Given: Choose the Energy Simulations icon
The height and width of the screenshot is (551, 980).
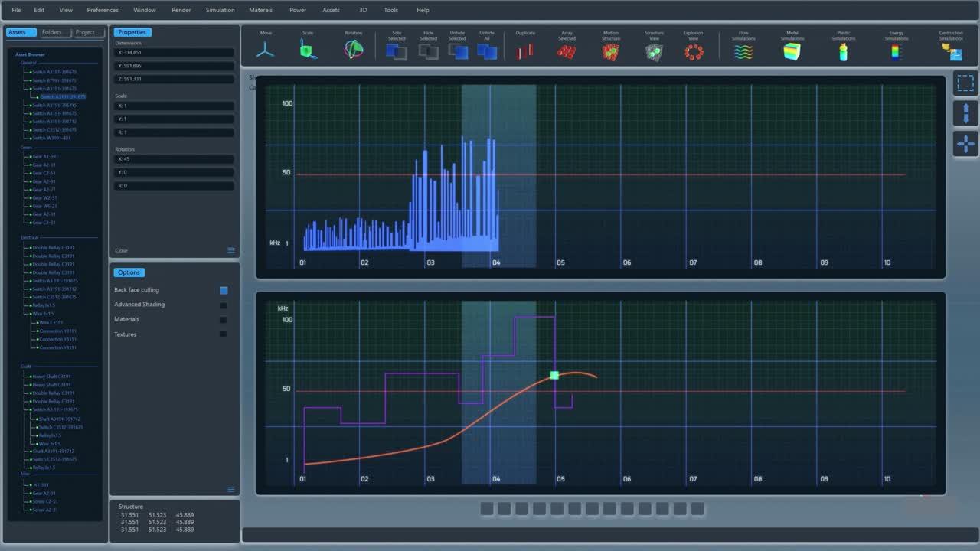Looking at the screenshot, I should click(x=896, y=51).
